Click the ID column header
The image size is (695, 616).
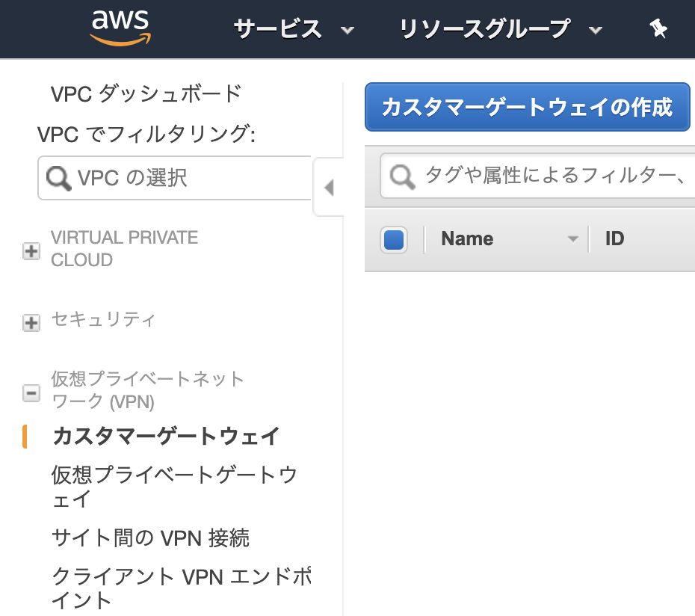point(614,238)
